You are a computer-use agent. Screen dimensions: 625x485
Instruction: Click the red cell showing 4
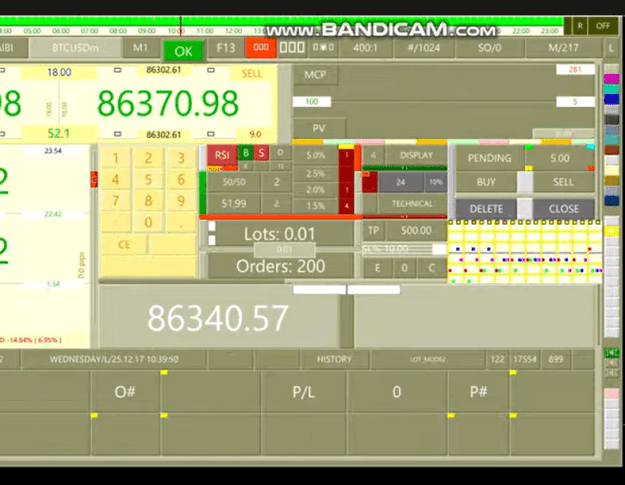tap(346, 206)
